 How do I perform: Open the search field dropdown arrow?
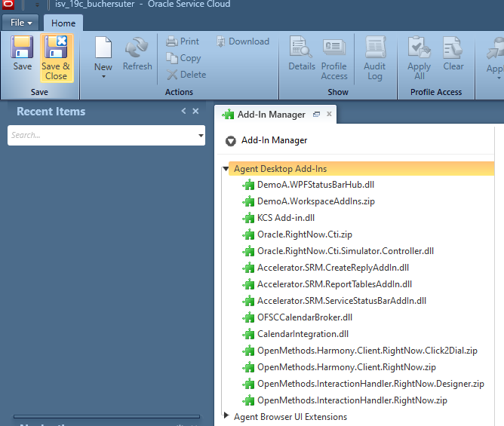(201, 135)
